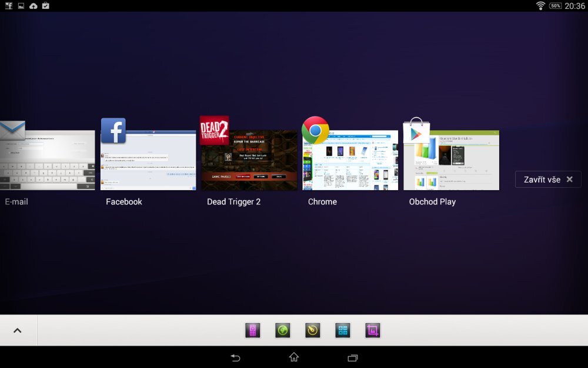Launch the small browser globe icon

pyautogui.click(x=282, y=330)
